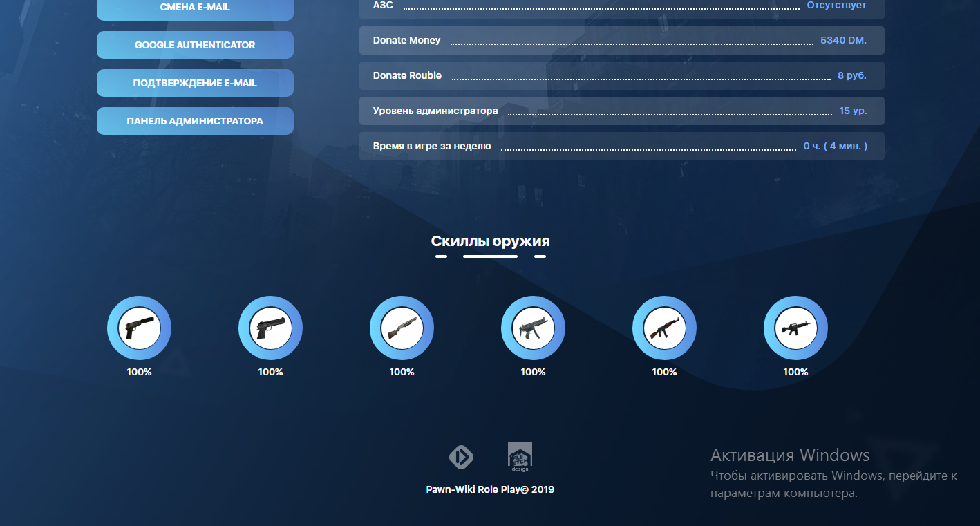Select the Desert Eagle weapon icon
The height and width of the screenshot is (526, 980).
click(x=270, y=328)
